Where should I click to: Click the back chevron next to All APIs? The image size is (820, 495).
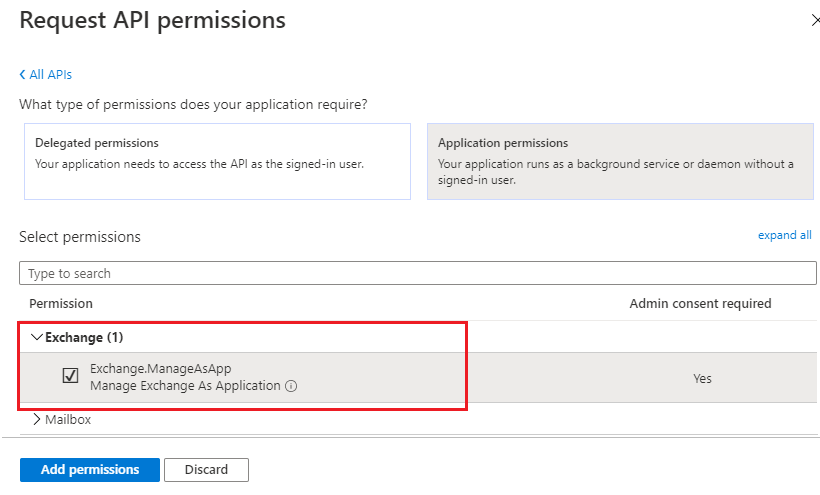23,75
